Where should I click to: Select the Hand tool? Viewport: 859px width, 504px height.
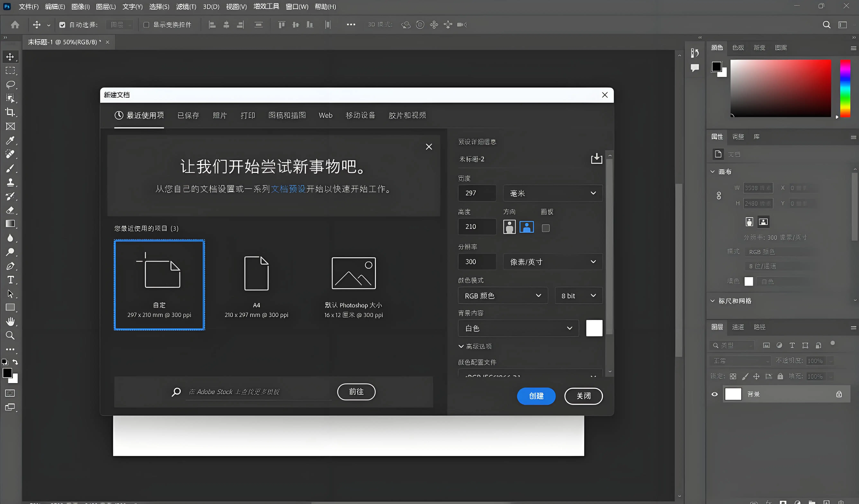tap(10, 321)
